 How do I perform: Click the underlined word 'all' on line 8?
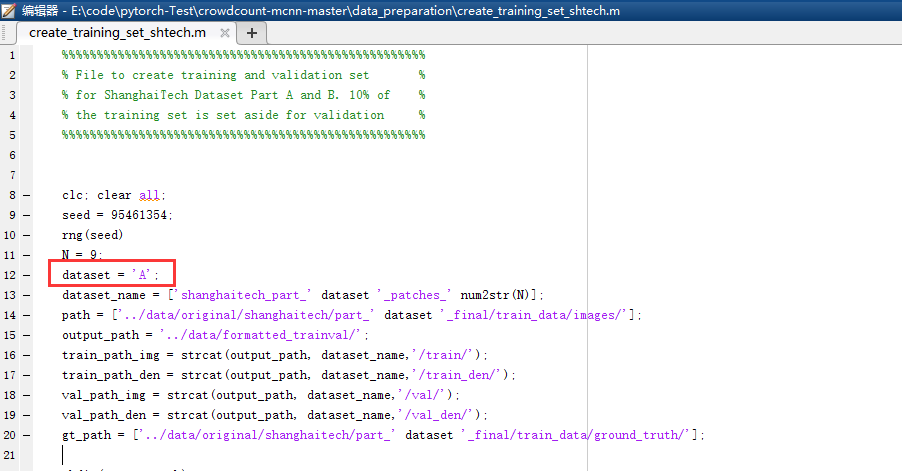tap(149, 196)
